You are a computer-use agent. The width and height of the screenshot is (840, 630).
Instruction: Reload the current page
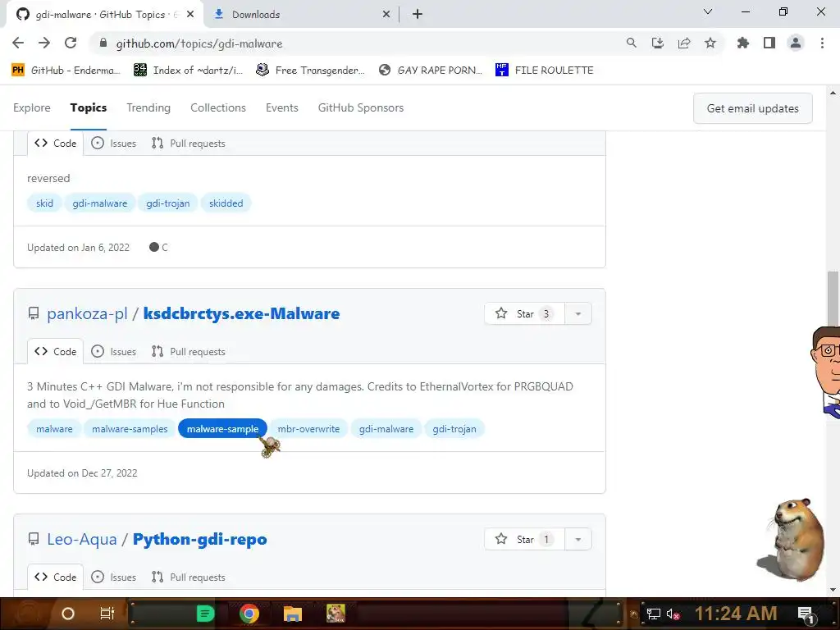[71, 43]
